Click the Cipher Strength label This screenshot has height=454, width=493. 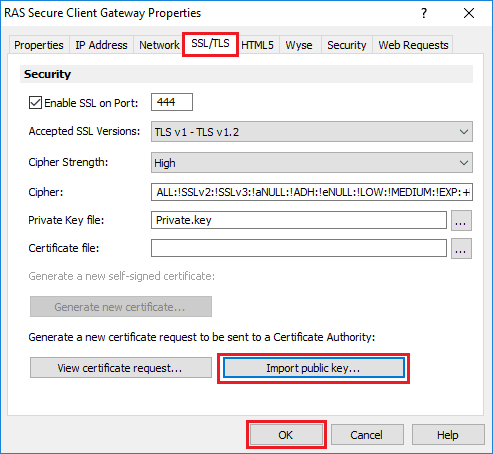(x=68, y=162)
